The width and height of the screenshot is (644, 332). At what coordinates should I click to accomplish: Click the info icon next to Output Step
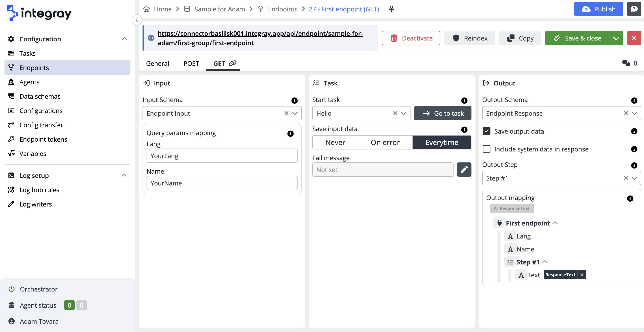[x=634, y=165]
